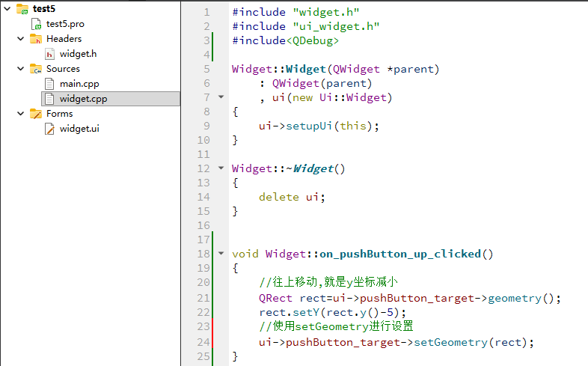588x366 pixels.
Task: Click the widget.ui form file icon
Action: pyautogui.click(x=49, y=129)
